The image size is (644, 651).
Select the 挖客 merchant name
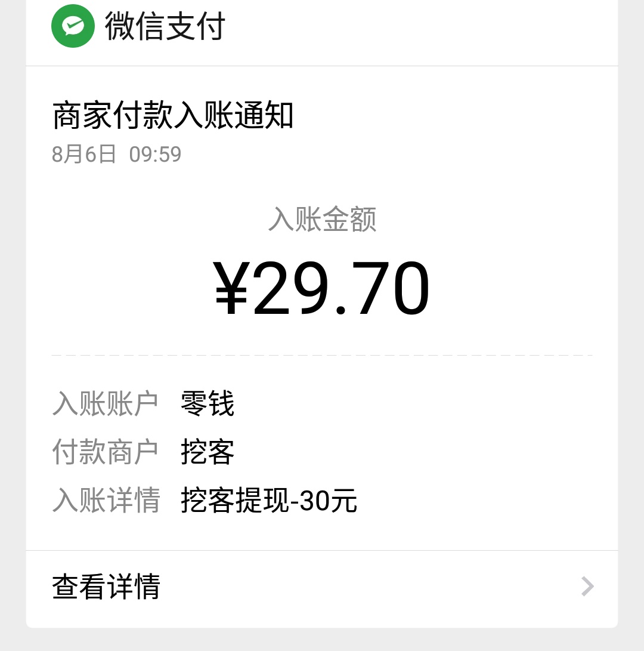coord(208,452)
